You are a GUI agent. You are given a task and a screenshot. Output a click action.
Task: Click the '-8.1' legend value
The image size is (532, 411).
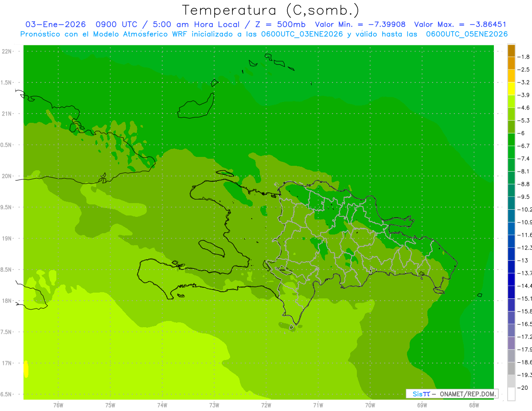[524, 171]
